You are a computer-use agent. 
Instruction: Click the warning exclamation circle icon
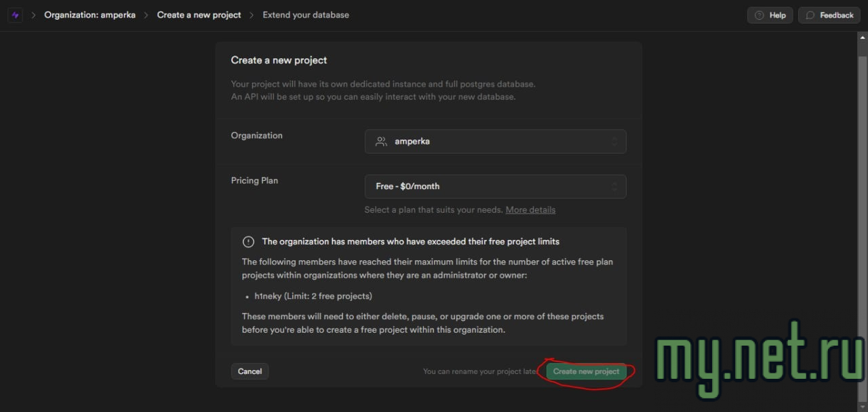tap(248, 242)
